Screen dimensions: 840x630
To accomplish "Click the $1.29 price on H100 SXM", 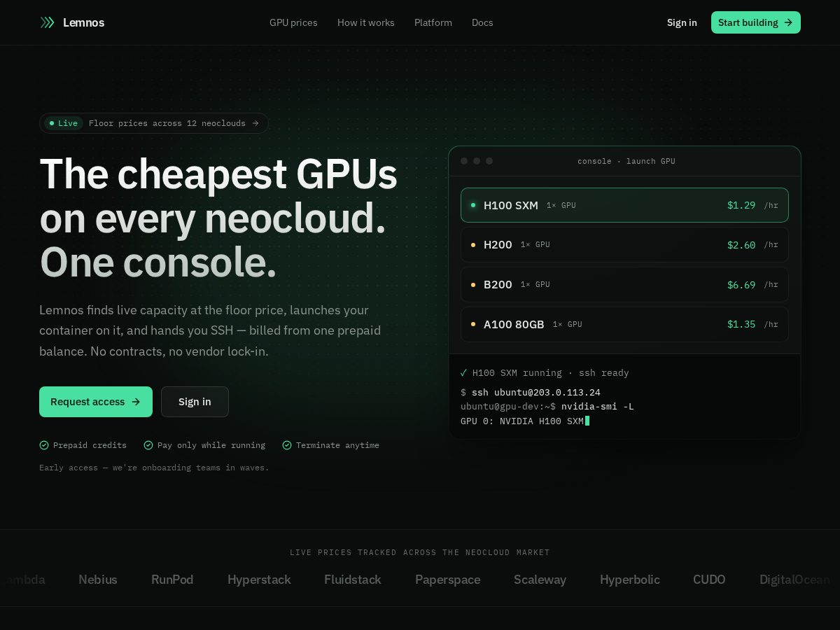I will pyautogui.click(x=741, y=205).
